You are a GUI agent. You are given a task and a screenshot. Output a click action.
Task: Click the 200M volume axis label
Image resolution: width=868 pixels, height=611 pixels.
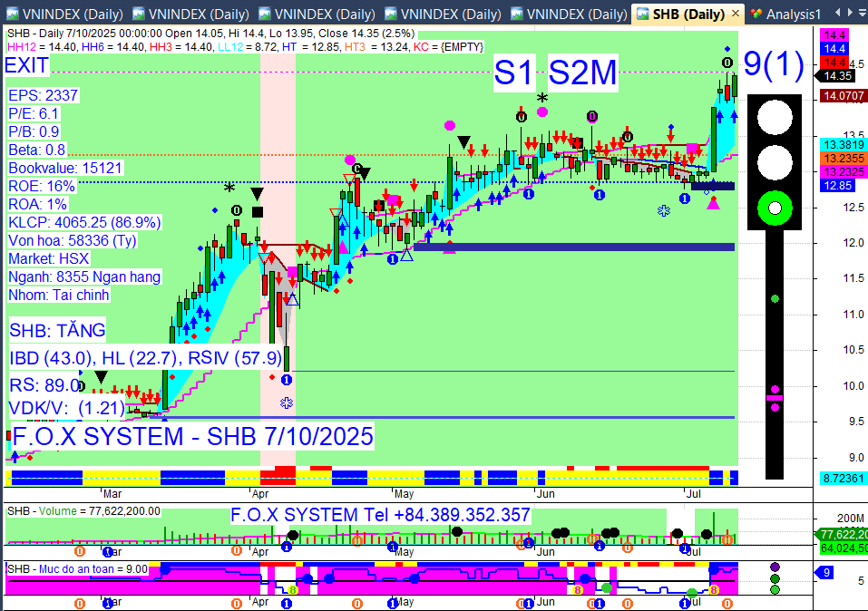(x=850, y=518)
